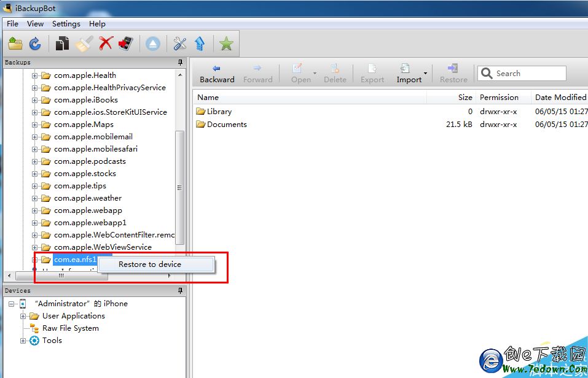Select the Documents folder row

(x=227, y=125)
